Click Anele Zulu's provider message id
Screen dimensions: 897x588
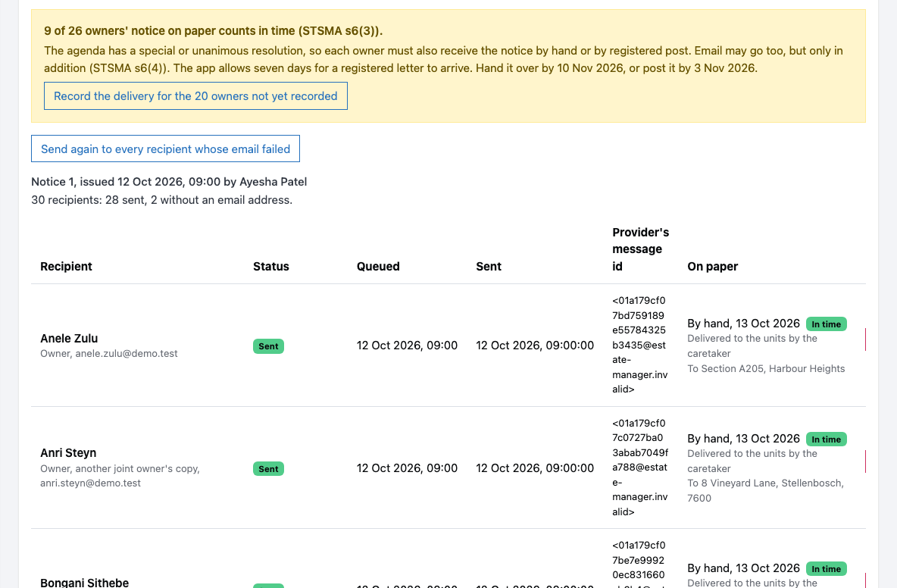tap(639, 345)
